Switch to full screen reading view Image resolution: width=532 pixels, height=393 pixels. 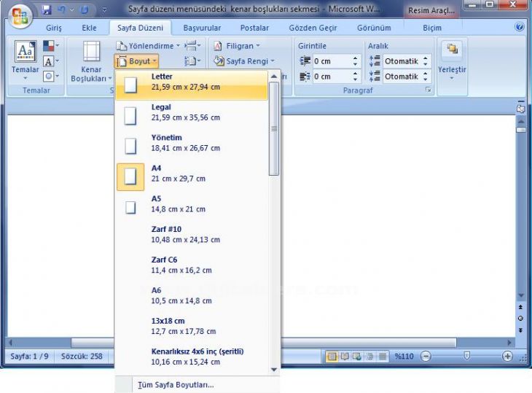coord(345,357)
